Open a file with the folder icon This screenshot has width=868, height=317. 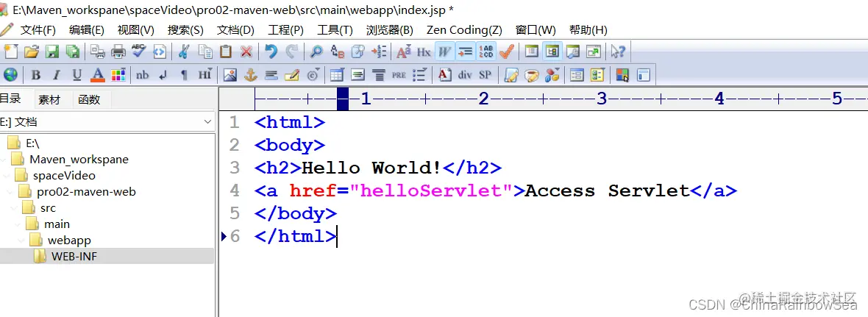pyautogui.click(x=32, y=52)
